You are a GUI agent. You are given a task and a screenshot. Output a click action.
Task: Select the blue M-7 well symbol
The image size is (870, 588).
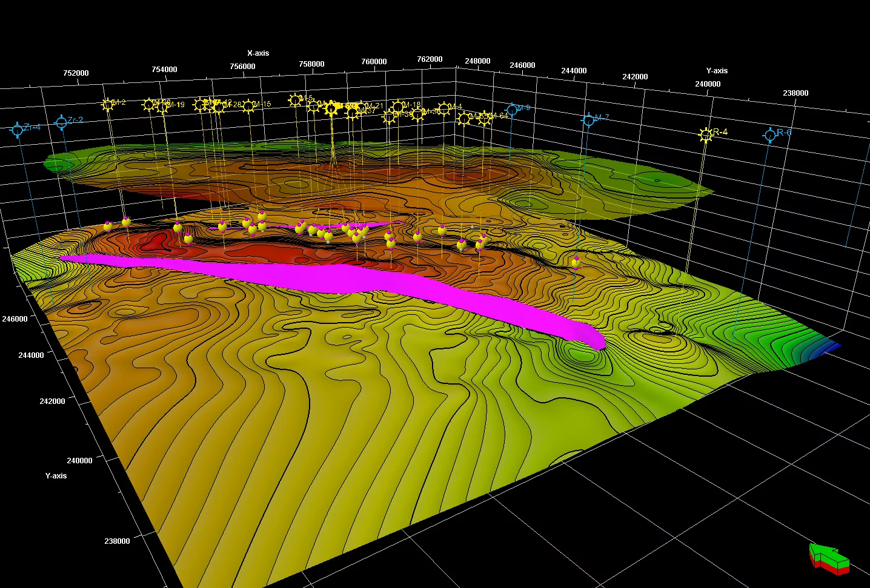588,120
